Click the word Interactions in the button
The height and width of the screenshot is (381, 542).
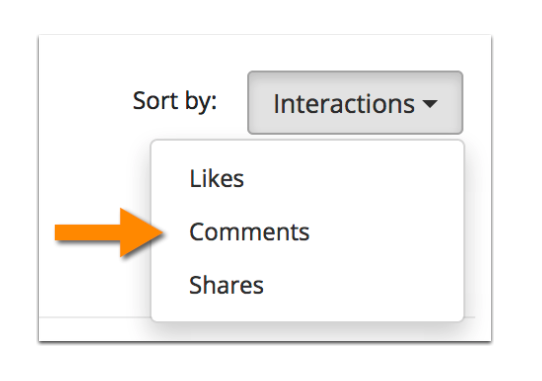tap(344, 103)
